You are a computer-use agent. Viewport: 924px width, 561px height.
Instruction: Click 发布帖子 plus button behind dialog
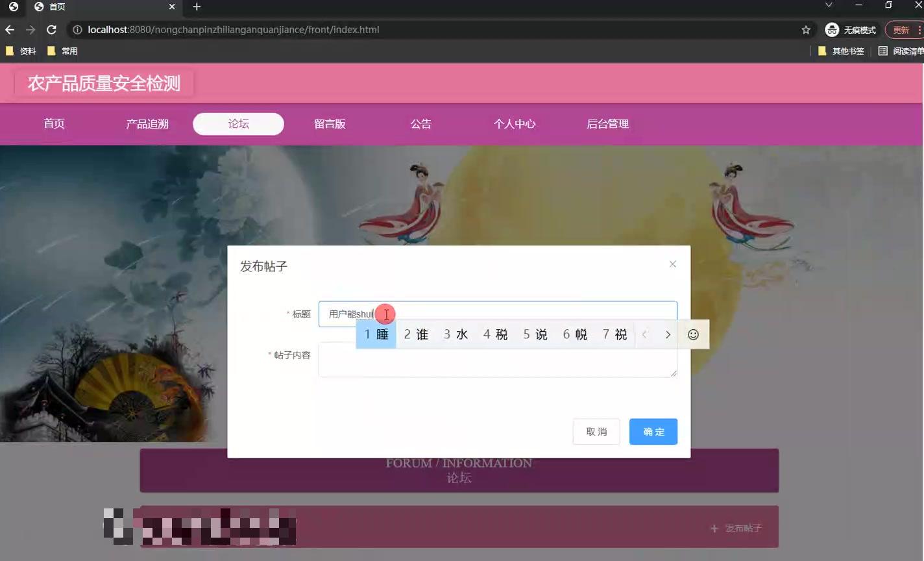(736, 529)
